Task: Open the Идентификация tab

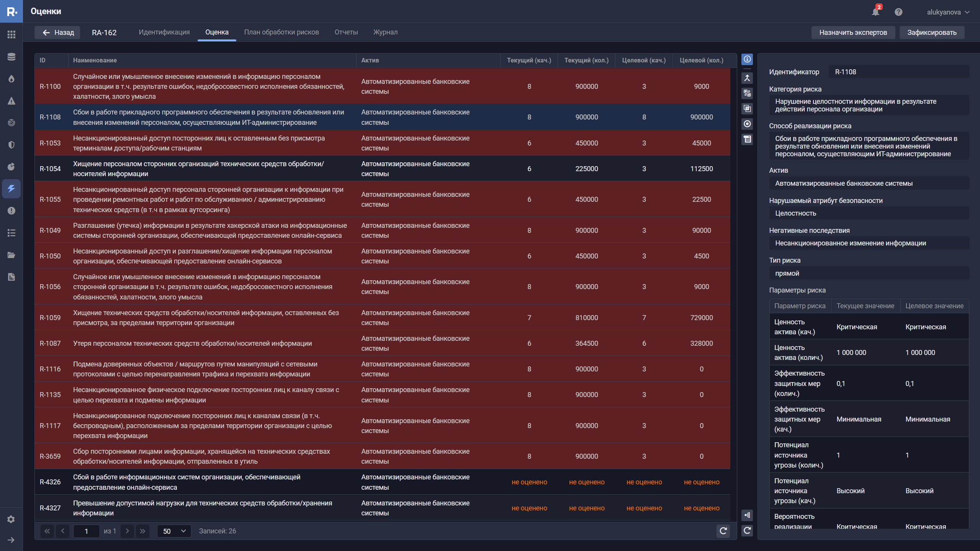Action: (x=164, y=32)
